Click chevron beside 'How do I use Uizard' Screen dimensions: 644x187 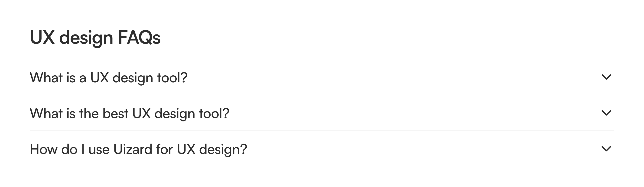[606, 149]
